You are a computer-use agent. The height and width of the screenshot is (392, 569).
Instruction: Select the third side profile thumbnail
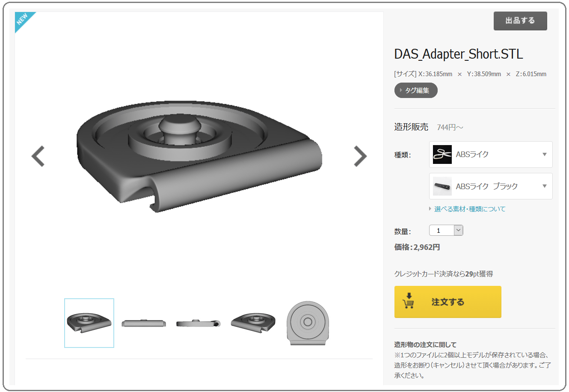click(199, 323)
